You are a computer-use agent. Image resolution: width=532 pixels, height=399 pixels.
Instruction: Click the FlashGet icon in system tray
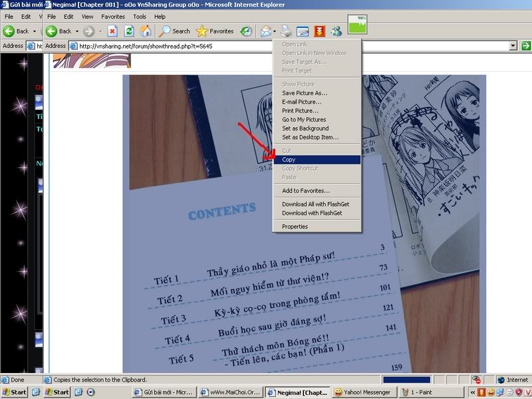(x=481, y=392)
